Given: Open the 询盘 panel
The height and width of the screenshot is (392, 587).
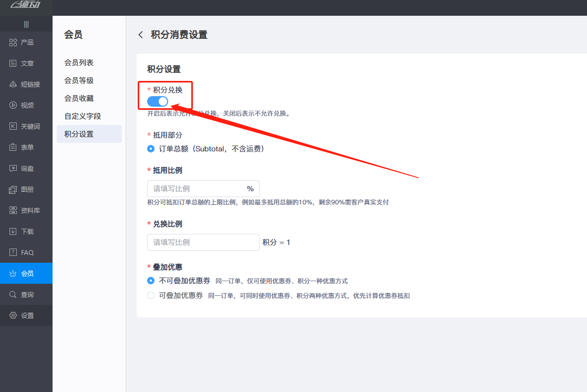Looking at the screenshot, I should point(26,168).
